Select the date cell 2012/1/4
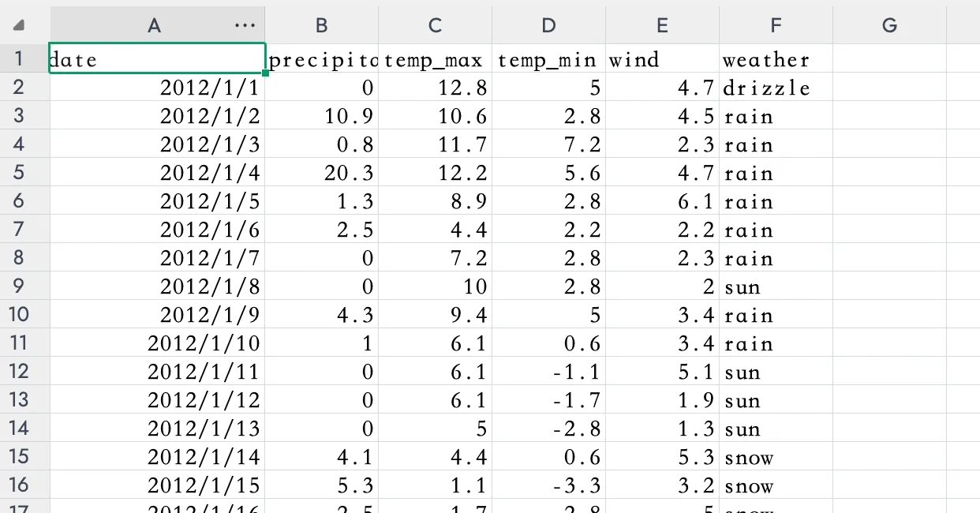Image resolution: width=980 pixels, height=513 pixels. (157, 172)
